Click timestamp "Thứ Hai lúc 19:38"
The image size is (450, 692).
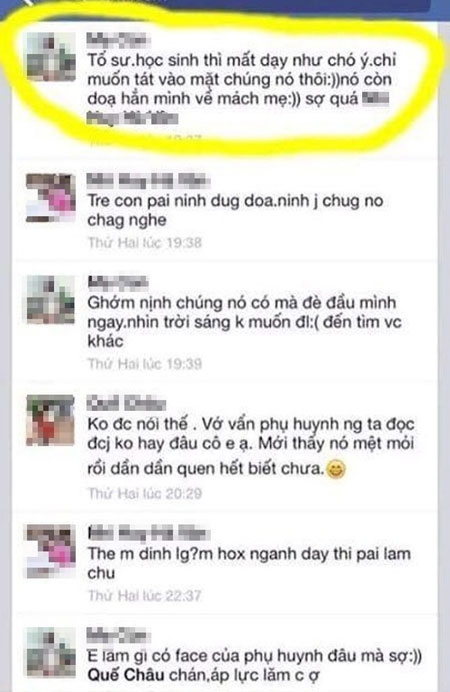[x=145, y=243]
